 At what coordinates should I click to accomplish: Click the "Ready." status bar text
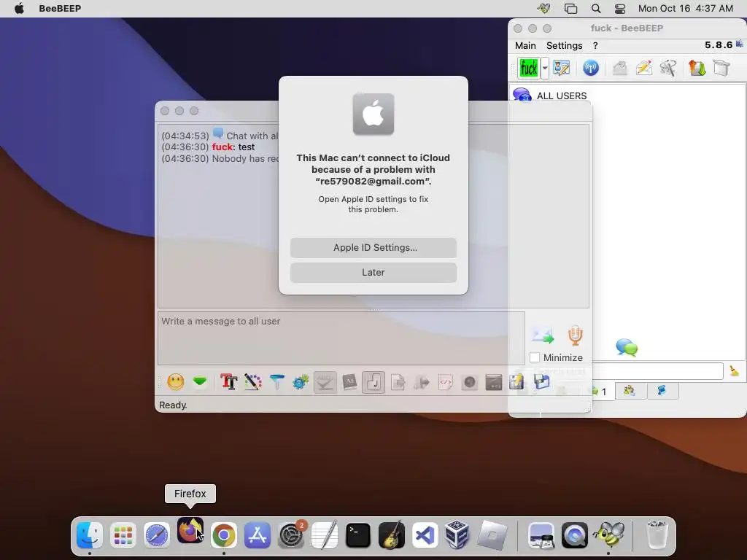point(173,405)
